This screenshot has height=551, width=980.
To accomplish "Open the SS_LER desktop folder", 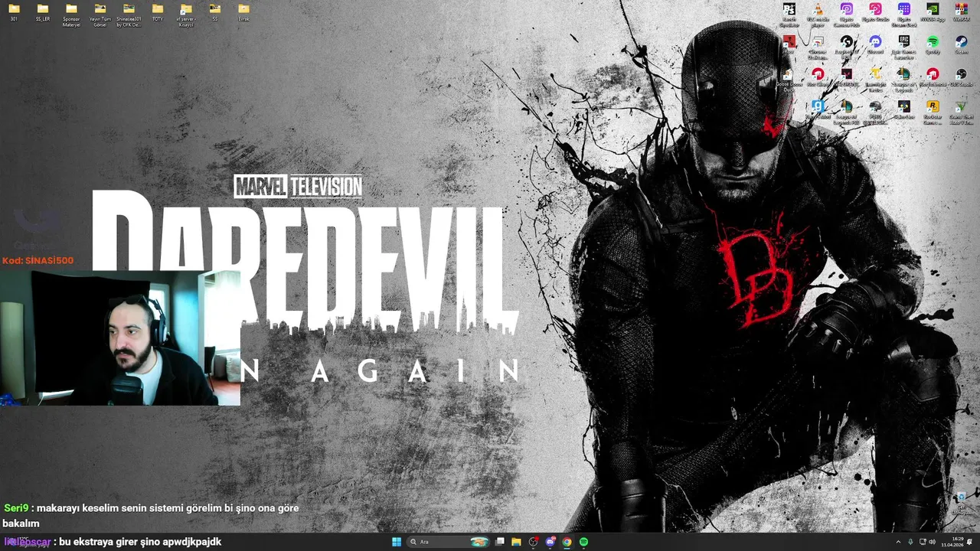I will [x=43, y=12].
